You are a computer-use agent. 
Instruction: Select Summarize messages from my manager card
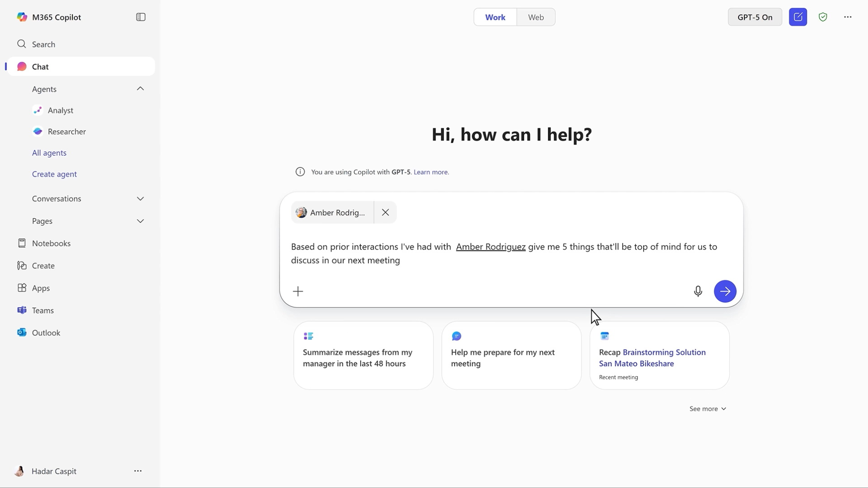[363, 356]
